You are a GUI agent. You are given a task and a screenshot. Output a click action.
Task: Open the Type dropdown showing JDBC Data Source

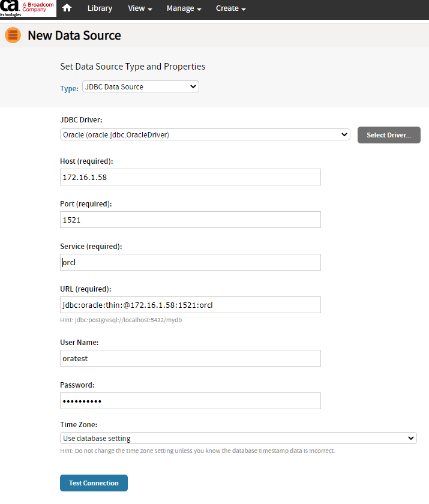tap(140, 86)
